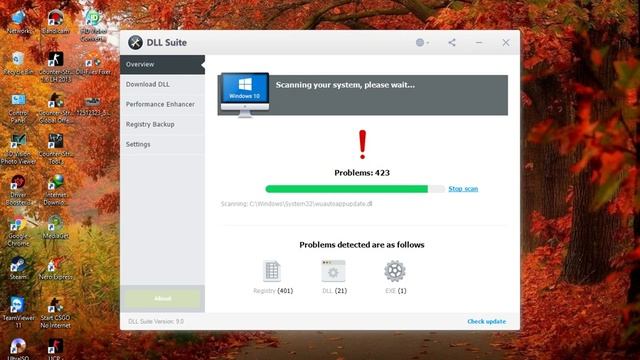
Task: Launch TeamViewer 11 shortcut
Action: click(x=18, y=313)
